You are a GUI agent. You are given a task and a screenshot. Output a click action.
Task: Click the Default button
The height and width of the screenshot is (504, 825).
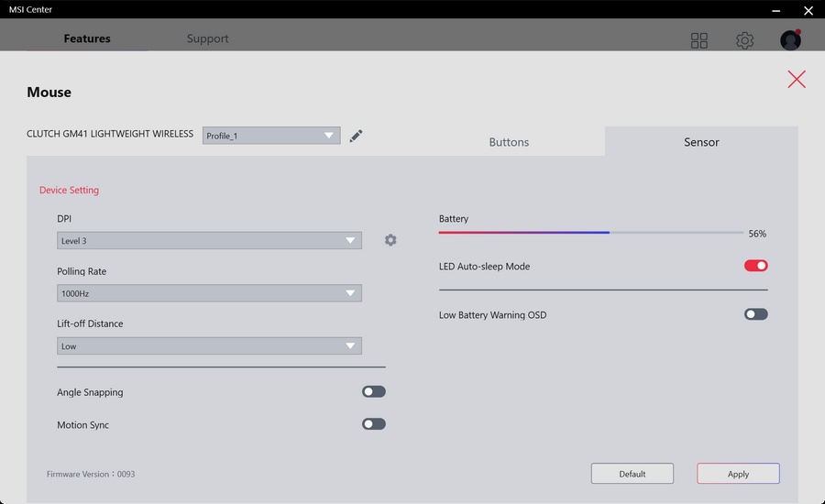point(632,474)
